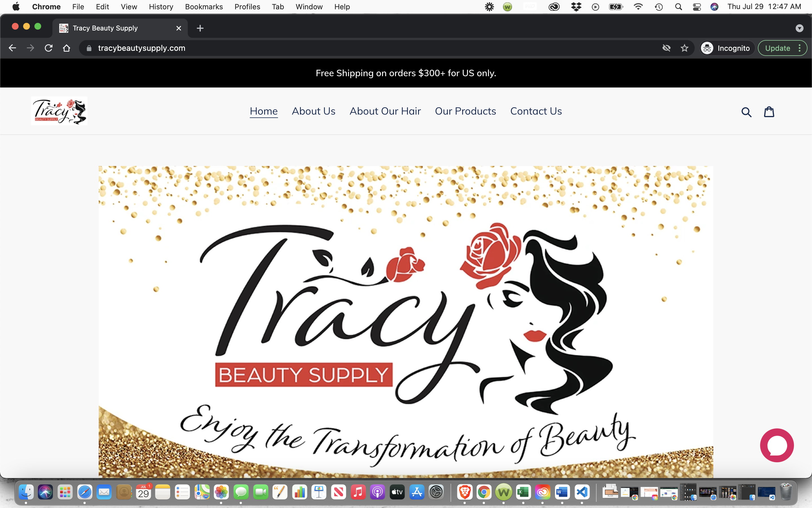
Task: Open a new tab with the plus button
Action: [200, 28]
